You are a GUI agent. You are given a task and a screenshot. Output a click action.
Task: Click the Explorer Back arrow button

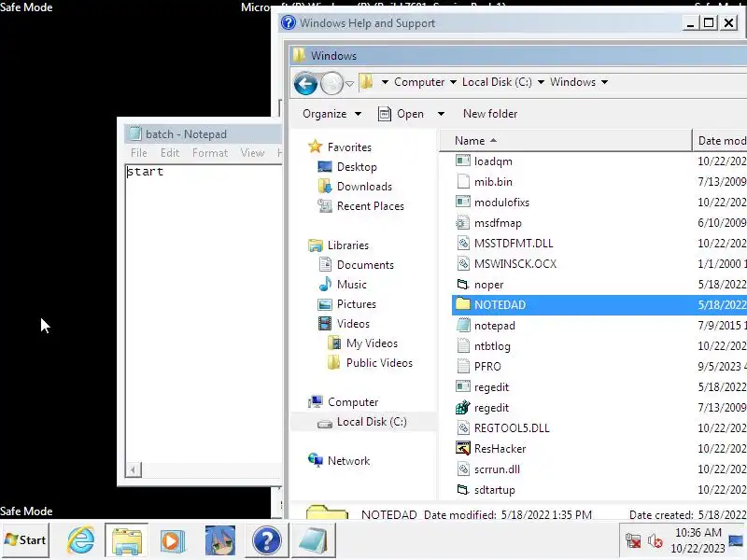(x=305, y=83)
